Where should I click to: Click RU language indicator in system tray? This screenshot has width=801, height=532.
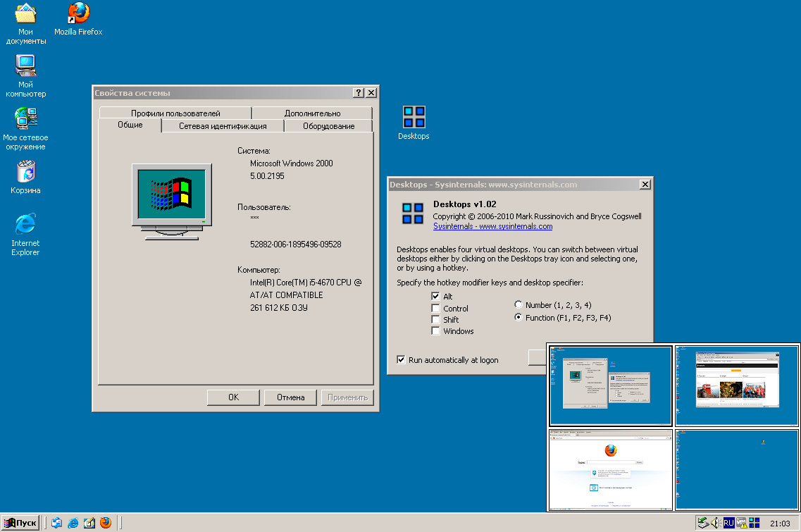click(x=728, y=523)
